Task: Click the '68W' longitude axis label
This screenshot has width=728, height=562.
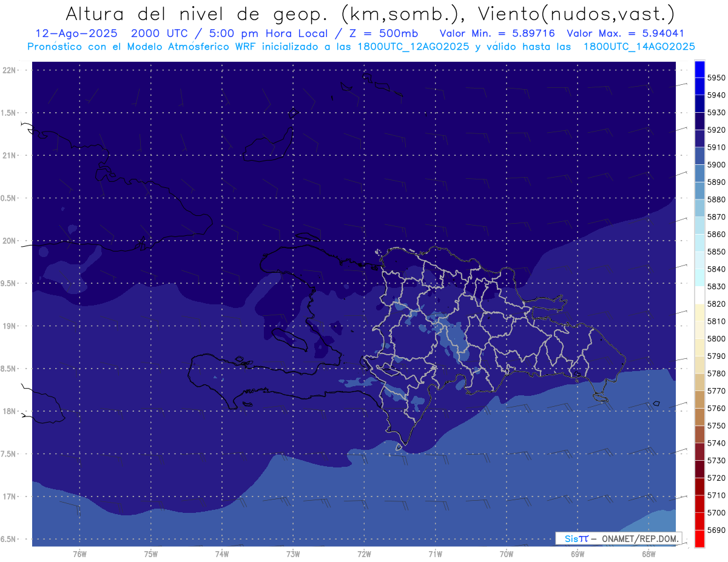Action: click(648, 554)
